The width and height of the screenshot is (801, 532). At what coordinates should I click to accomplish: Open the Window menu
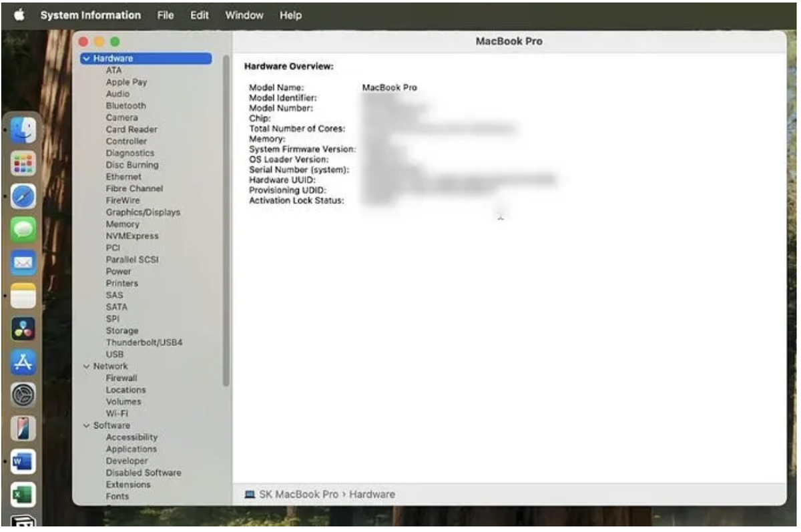click(x=244, y=15)
